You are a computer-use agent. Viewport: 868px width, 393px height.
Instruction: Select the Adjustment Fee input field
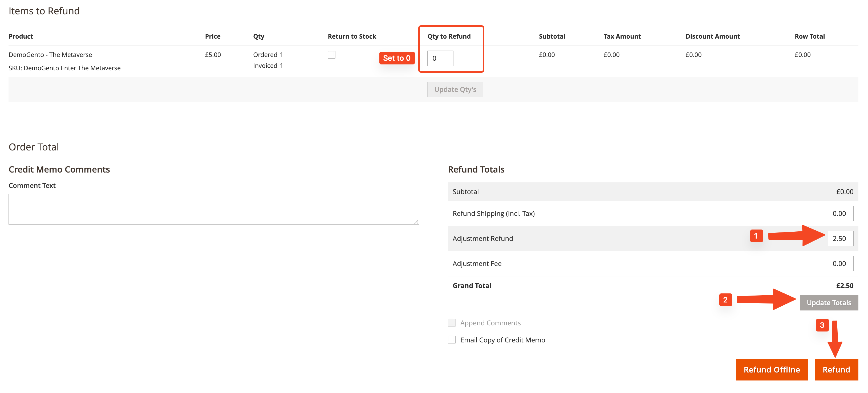pos(840,263)
